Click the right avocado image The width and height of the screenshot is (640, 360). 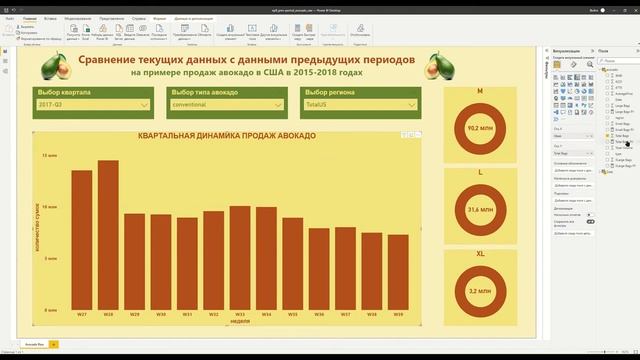pyautogui.click(x=440, y=66)
